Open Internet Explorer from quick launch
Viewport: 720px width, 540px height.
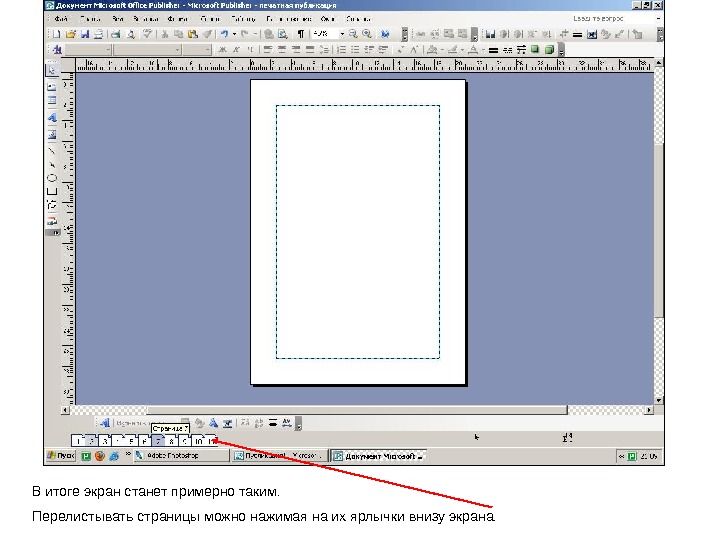pos(114,456)
